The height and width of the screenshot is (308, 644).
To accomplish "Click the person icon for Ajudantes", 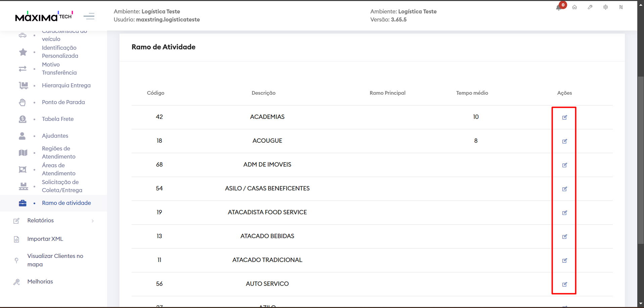I will point(22,136).
